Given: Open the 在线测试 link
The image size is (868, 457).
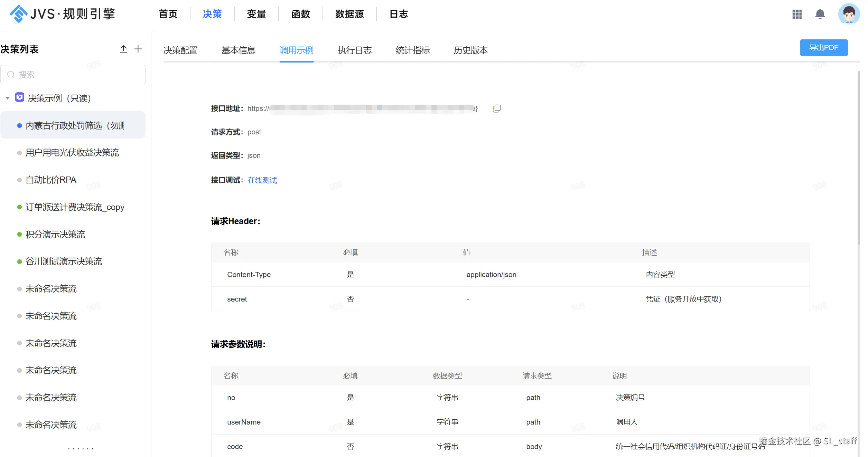Looking at the screenshot, I should point(262,180).
